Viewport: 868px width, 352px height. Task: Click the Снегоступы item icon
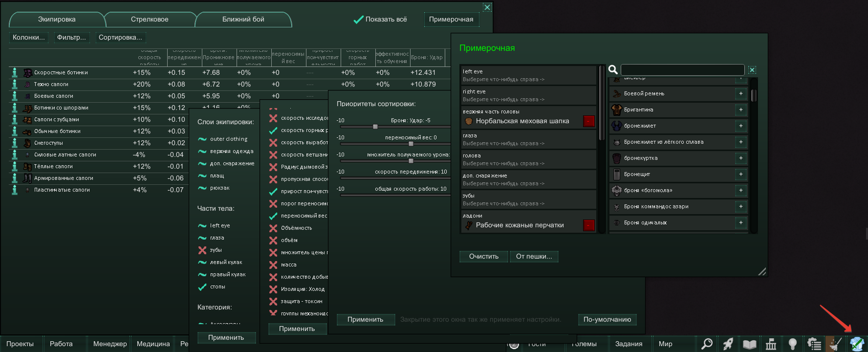tap(27, 143)
